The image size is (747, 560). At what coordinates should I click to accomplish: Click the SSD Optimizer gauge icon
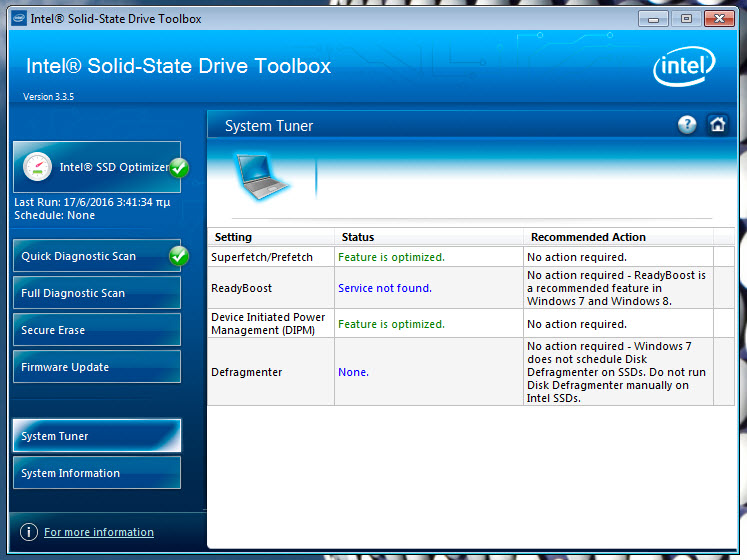[37, 167]
